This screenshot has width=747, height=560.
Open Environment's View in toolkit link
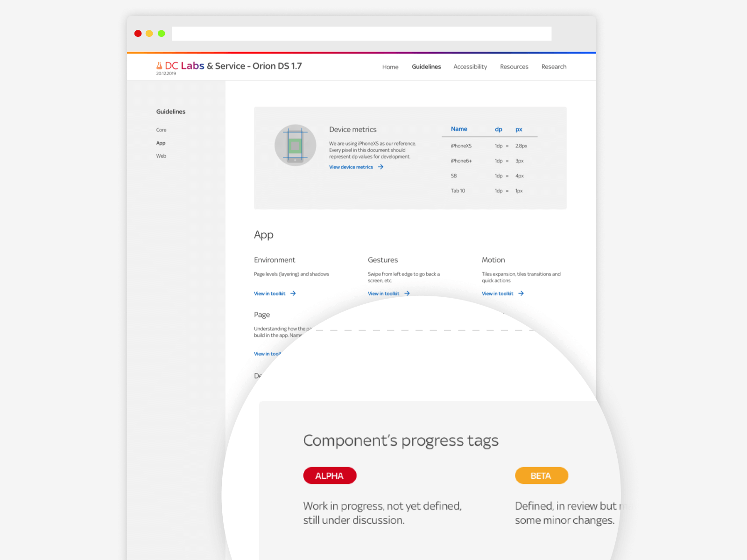coord(270,293)
